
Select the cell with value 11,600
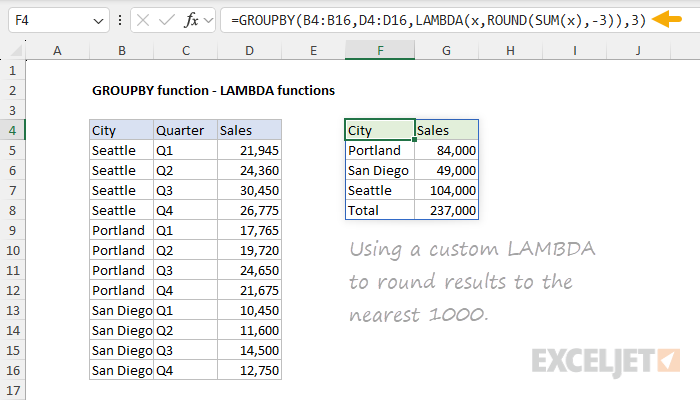point(250,330)
